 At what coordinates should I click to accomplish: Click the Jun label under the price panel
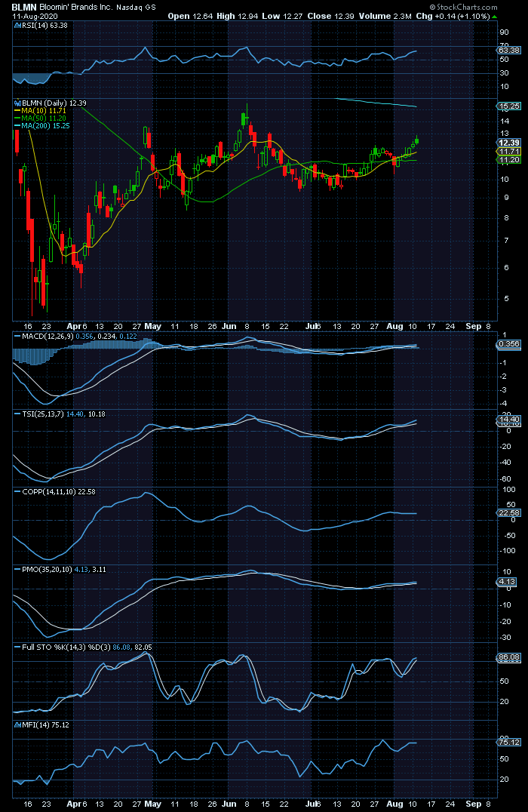229,326
